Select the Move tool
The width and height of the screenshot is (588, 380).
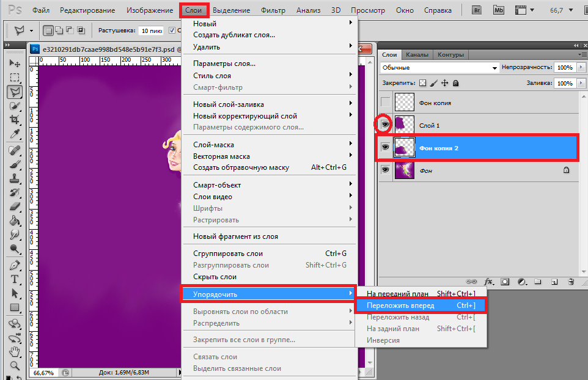(15, 63)
